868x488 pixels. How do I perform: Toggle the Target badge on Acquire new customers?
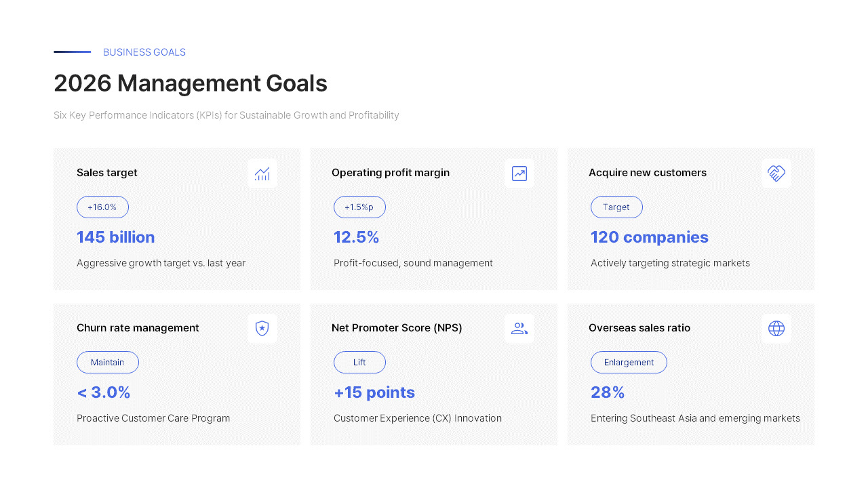tap(616, 207)
